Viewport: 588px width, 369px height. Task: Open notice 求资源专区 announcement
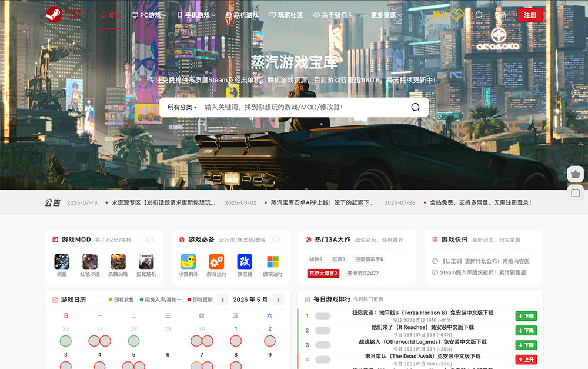pyautogui.click(x=163, y=202)
